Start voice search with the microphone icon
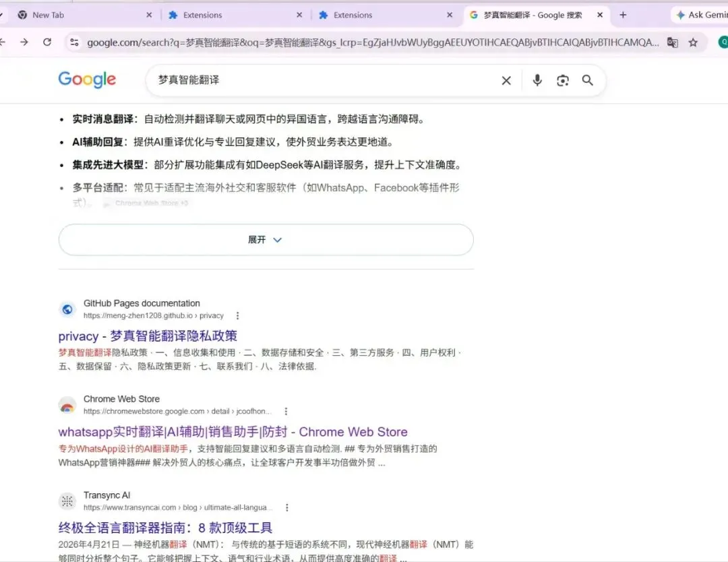This screenshot has height=562, width=728. (x=537, y=80)
